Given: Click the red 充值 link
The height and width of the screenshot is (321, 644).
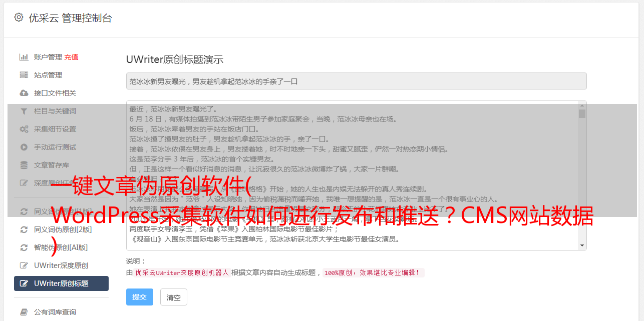Looking at the screenshot, I should click(x=71, y=57).
